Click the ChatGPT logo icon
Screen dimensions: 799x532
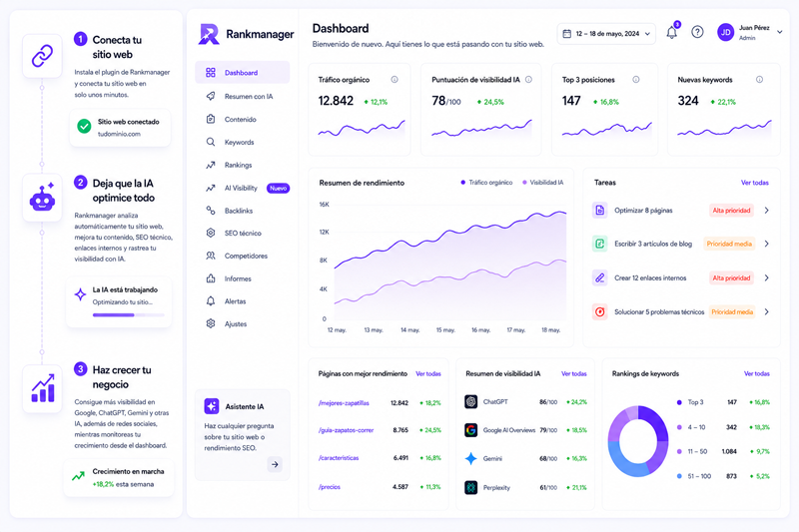[x=470, y=401]
